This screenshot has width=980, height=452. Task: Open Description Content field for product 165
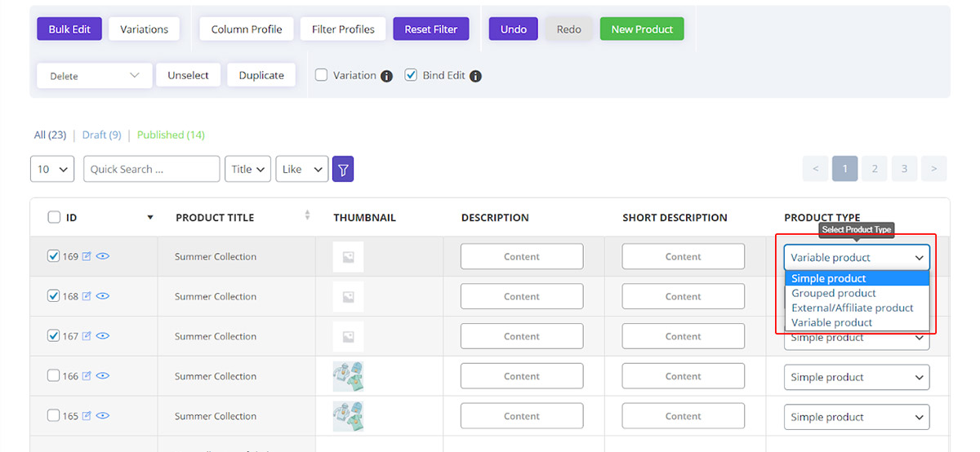[x=522, y=416]
